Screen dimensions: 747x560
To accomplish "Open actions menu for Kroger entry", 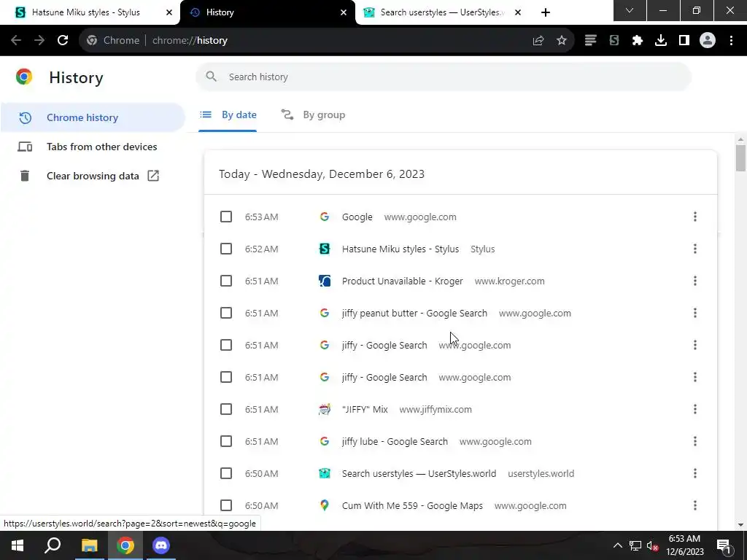I will click(695, 281).
